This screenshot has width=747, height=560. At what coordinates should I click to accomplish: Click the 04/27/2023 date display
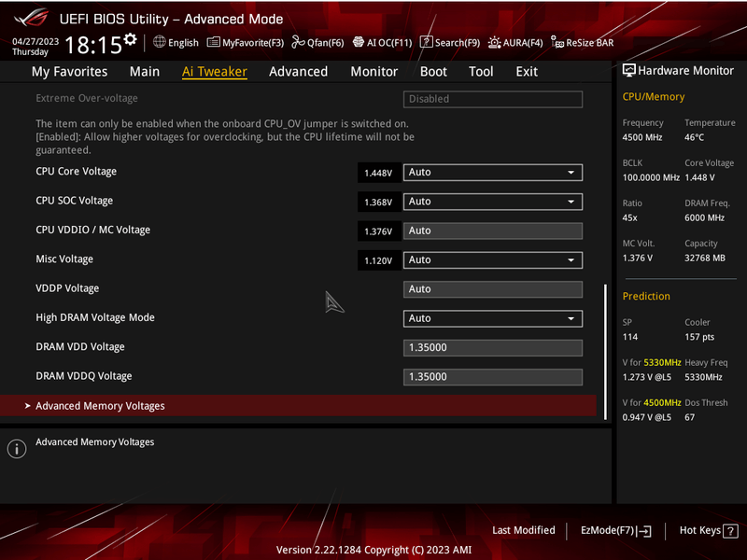coord(35,41)
